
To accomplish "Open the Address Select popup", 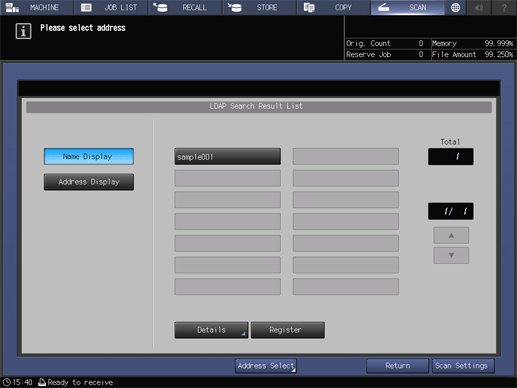I will (266, 366).
